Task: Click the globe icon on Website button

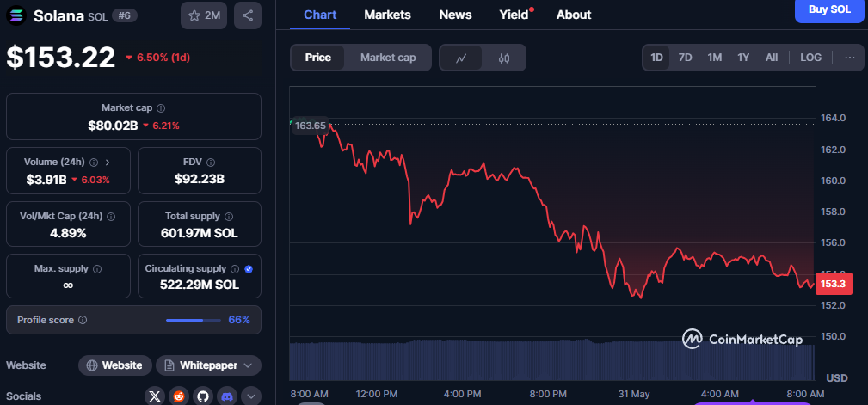Action: (x=92, y=365)
